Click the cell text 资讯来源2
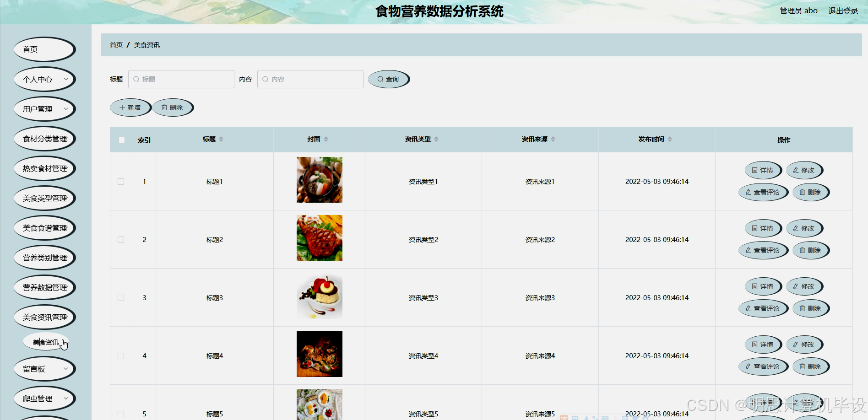 click(x=540, y=240)
